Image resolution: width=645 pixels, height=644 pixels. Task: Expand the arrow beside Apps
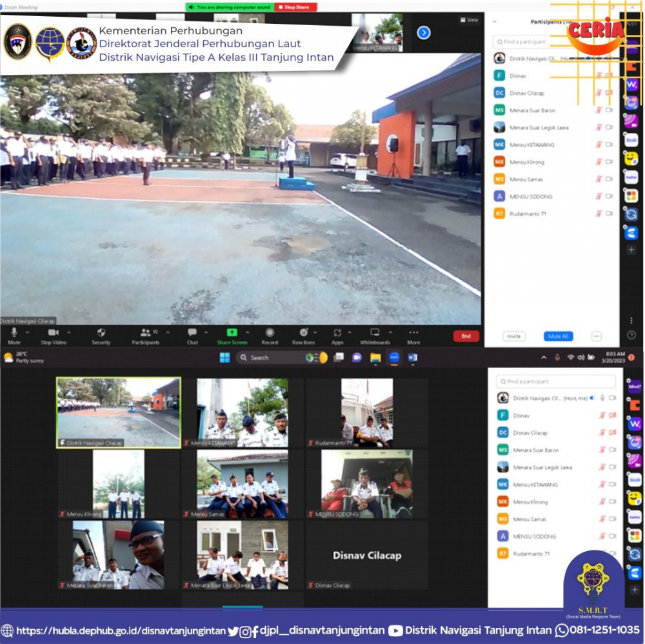coord(349,332)
